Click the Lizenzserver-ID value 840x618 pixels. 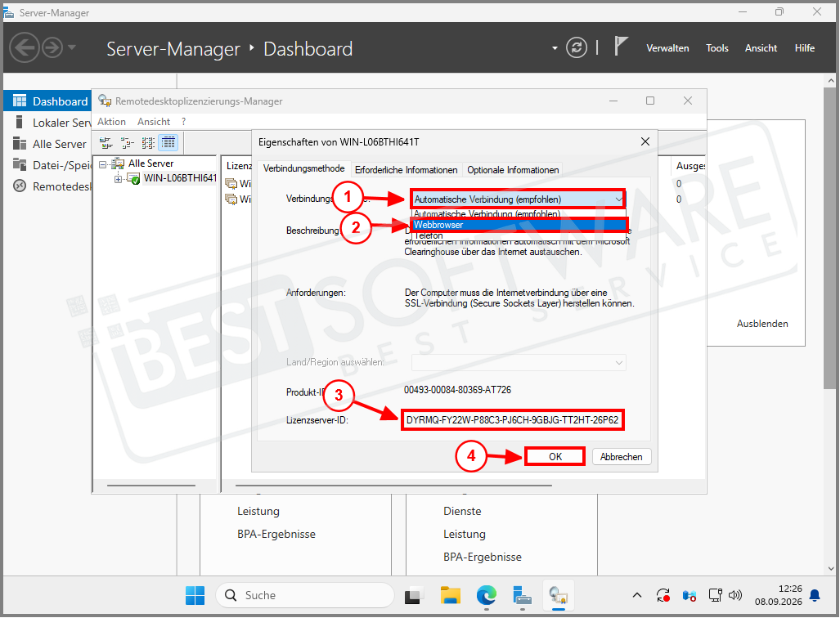[512, 420]
